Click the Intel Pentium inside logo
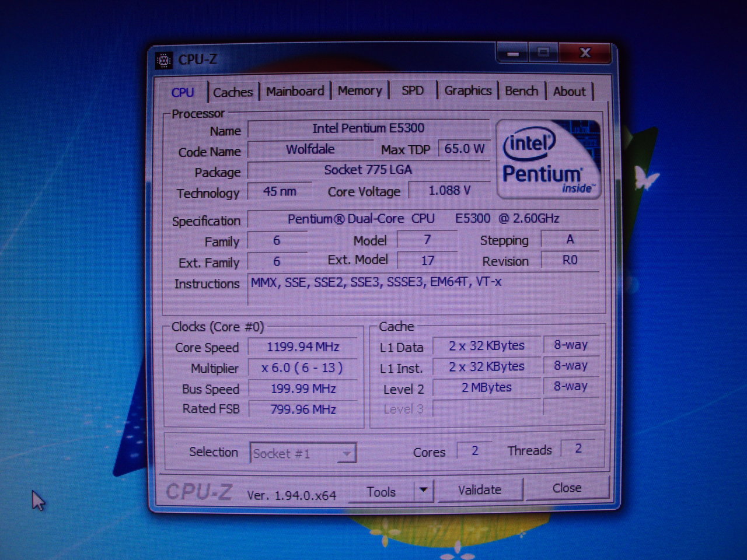Screen dimensions: 747x560 [x=548, y=159]
